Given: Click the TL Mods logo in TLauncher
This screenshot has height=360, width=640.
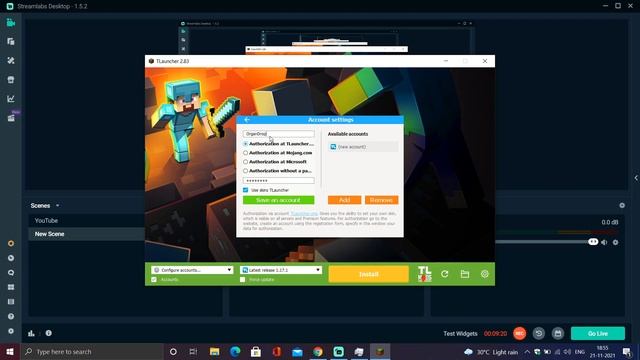Looking at the screenshot, I should (x=424, y=274).
